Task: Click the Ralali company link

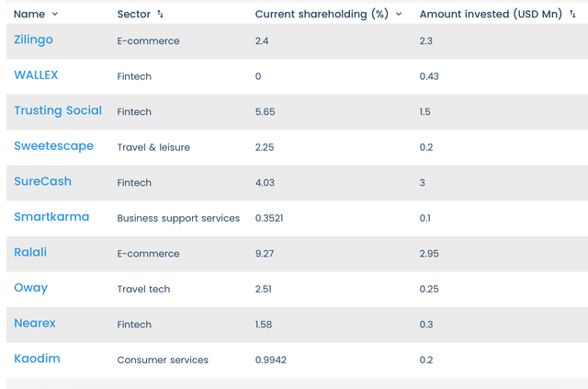Action: click(x=32, y=253)
